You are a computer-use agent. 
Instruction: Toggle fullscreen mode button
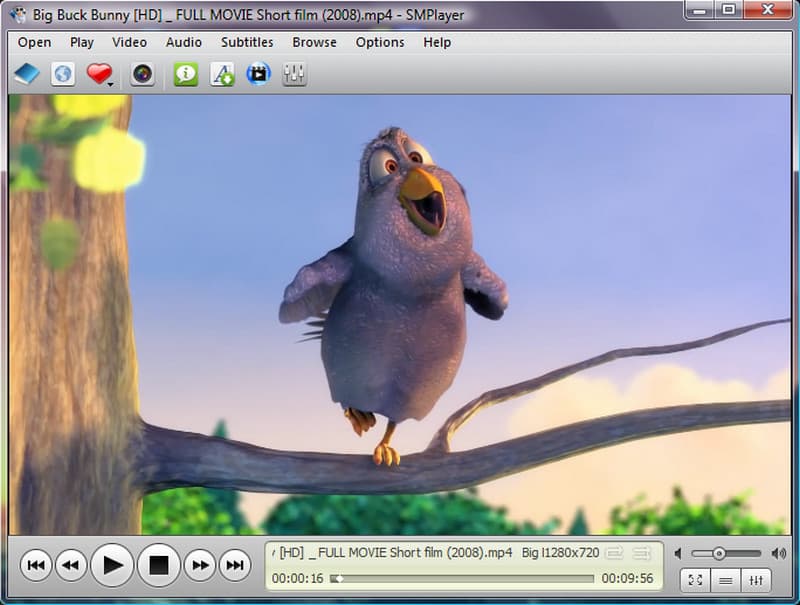[695, 581]
